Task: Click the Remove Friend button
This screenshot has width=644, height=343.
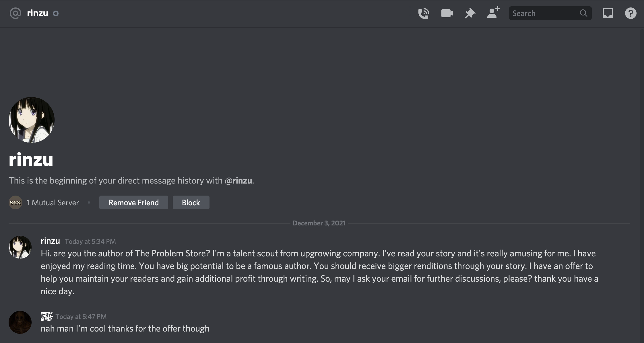Action: click(x=133, y=202)
